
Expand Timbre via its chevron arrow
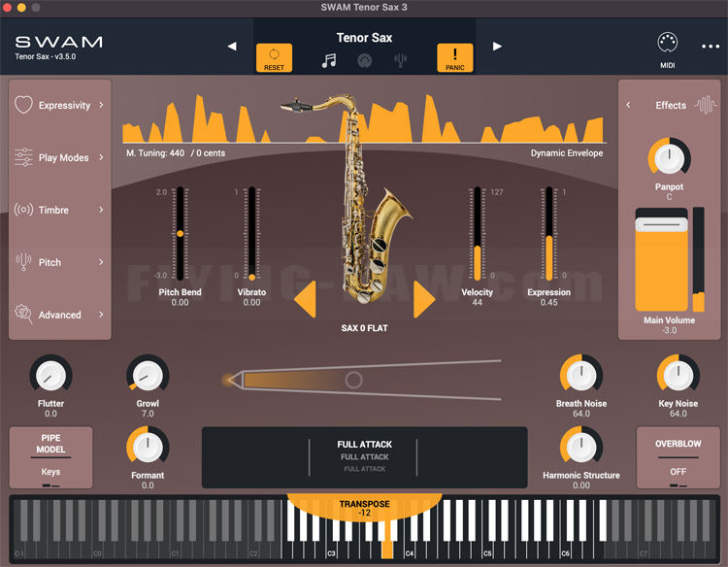[x=101, y=210]
